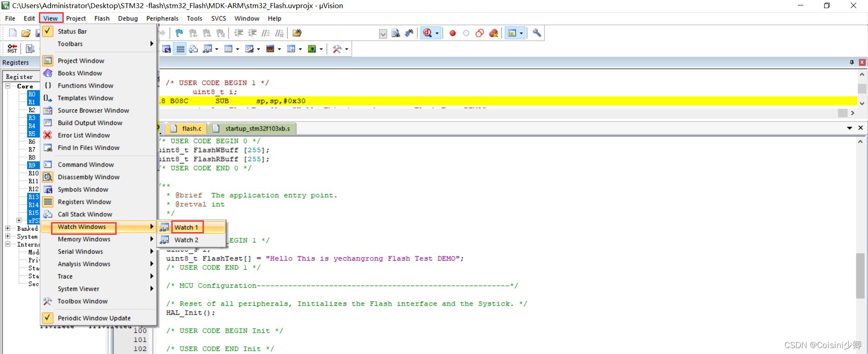Image resolution: width=868 pixels, height=354 pixels.
Task: Select Watch 1 from submenu
Action: pos(191,227)
